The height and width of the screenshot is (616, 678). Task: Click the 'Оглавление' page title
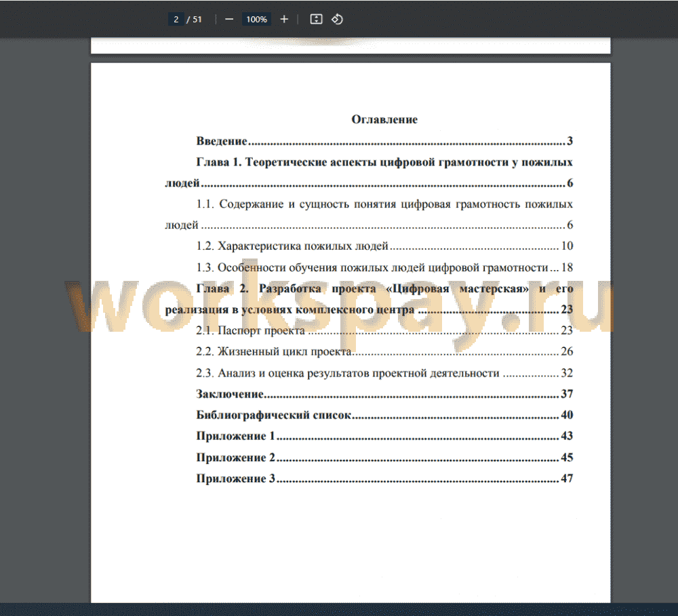click(x=384, y=120)
